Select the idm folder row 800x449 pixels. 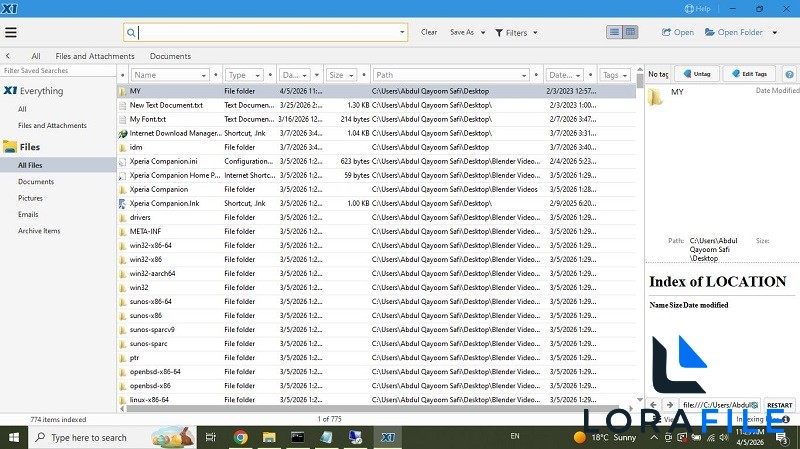tap(377, 147)
